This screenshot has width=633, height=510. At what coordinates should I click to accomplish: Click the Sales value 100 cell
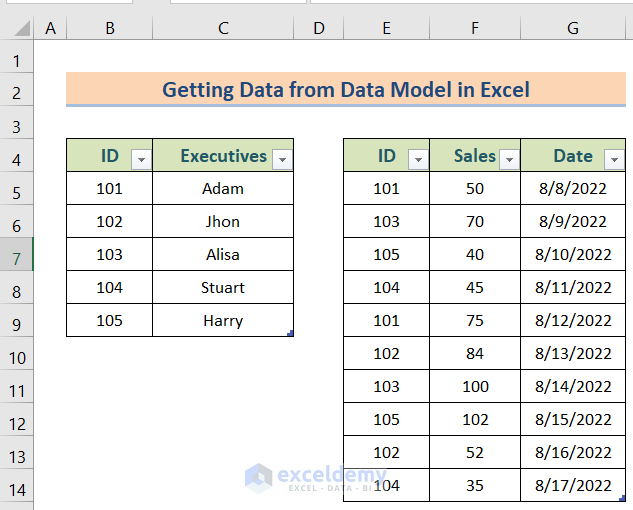click(x=475, y=386)
